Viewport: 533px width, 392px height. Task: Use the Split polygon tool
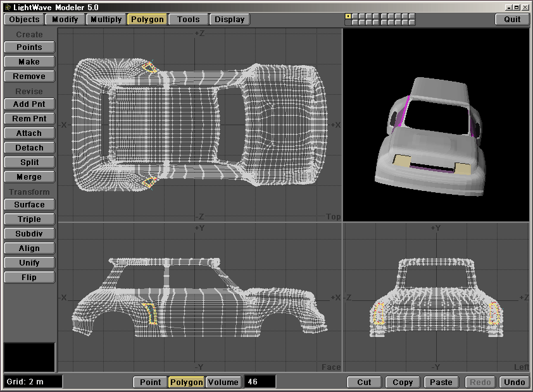[x=29, y=162]
